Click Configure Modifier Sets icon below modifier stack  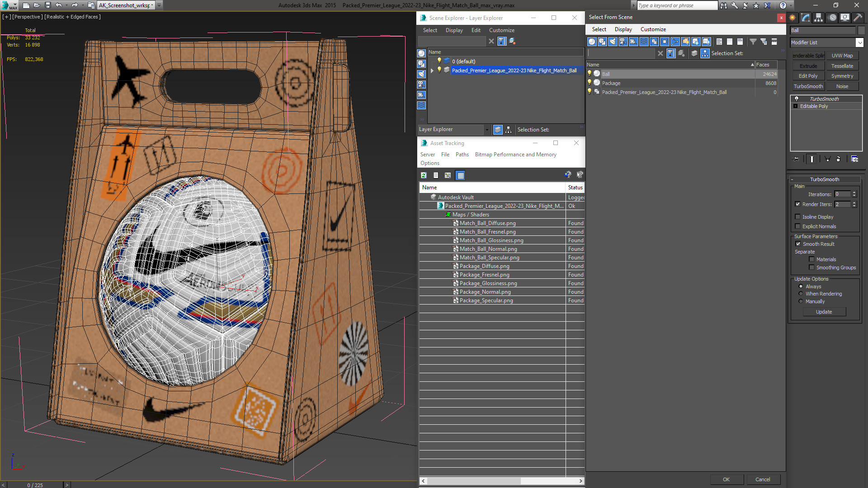(854, 159)
